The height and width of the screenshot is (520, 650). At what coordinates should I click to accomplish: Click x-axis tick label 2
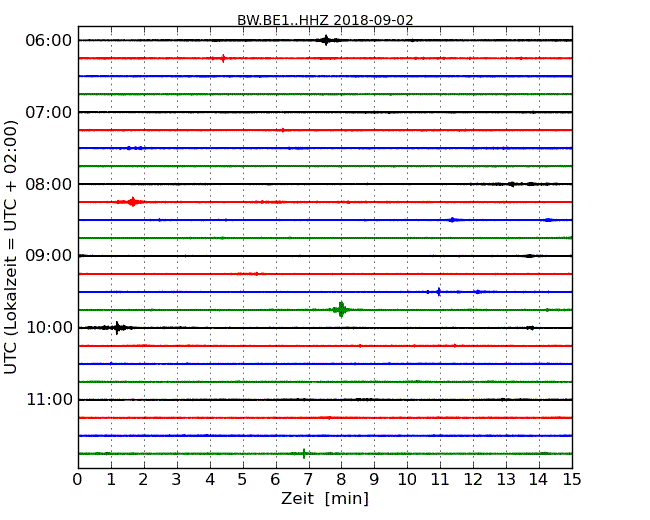tap(143, 479)
